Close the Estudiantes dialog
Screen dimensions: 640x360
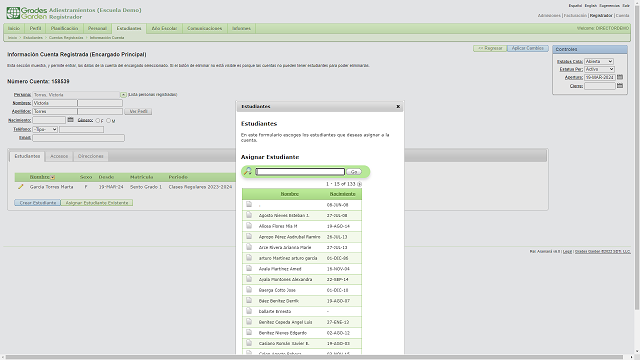[398, 107]
